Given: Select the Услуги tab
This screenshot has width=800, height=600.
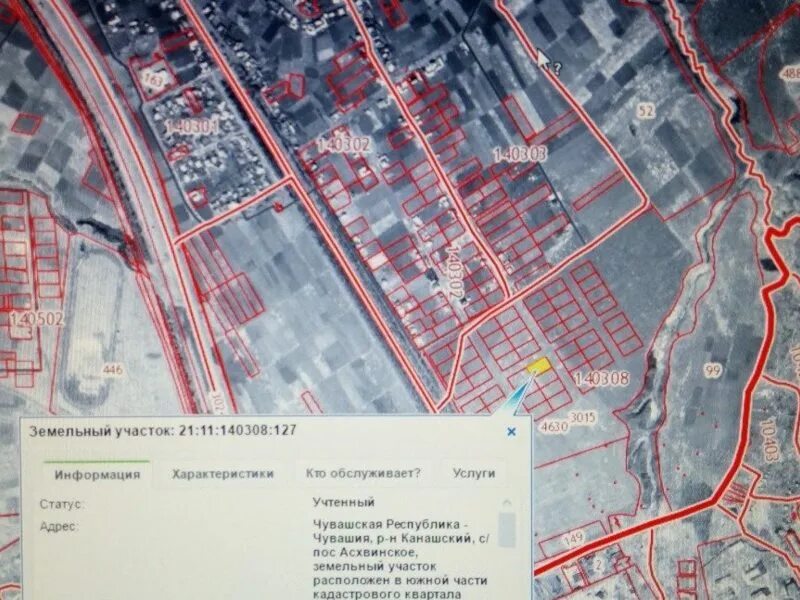Looking at the screenshot, I should 473,473.
